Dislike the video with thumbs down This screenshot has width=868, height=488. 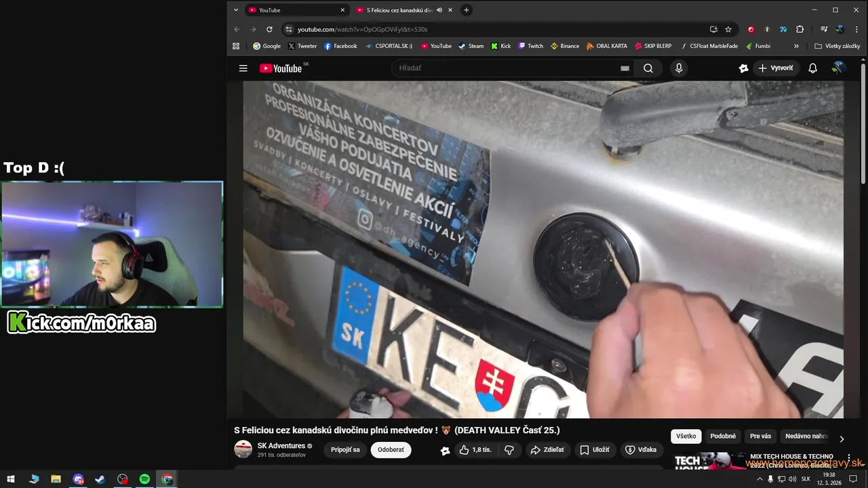tap(509, 449)
